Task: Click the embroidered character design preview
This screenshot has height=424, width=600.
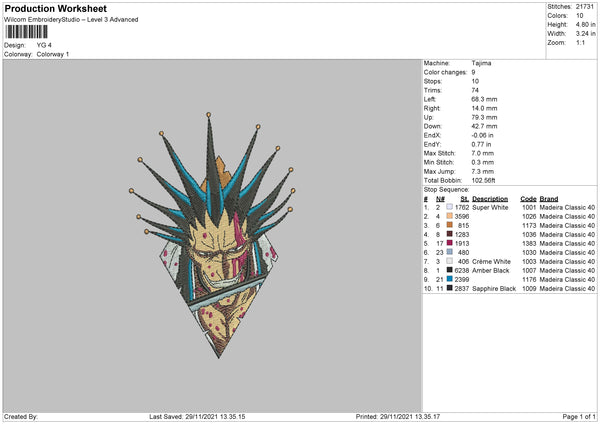Action: (x=212, y=235)
